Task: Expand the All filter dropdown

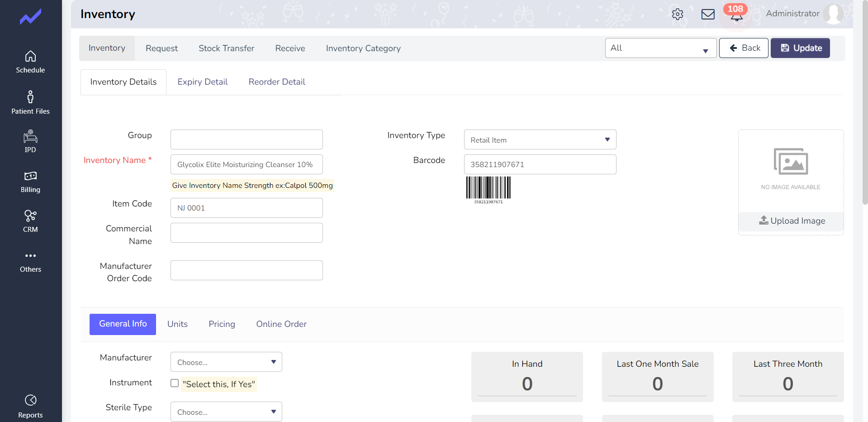Action: [661, 48]
